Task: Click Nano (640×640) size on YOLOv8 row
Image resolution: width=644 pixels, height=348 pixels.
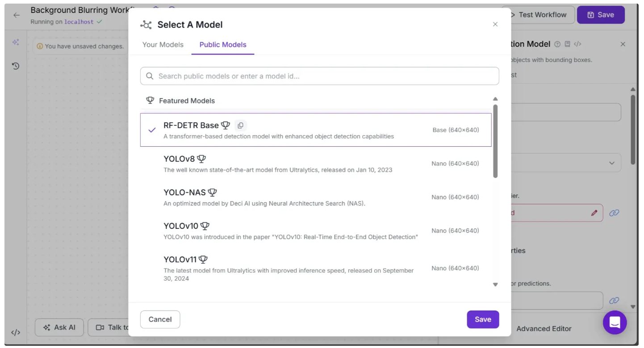Action: coord(455,163)
